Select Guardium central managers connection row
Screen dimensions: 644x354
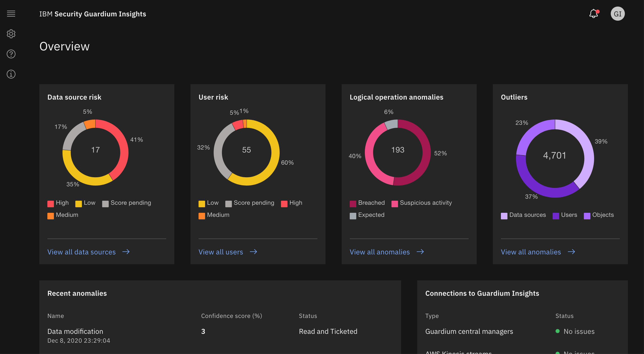coord(523,331)
